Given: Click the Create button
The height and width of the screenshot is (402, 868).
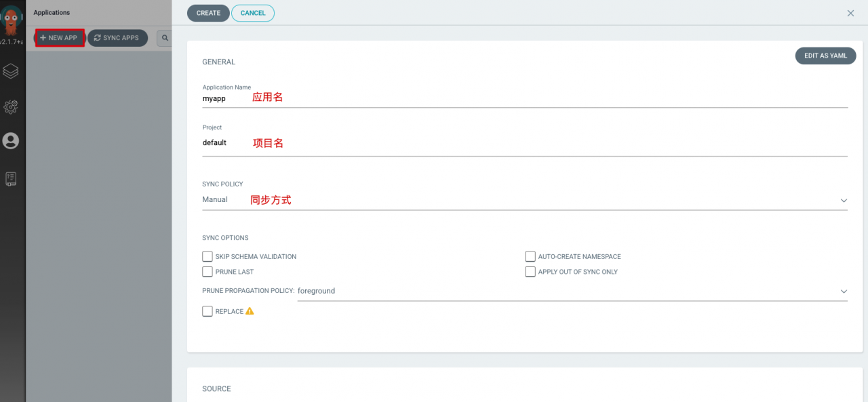Looking at the screenshot, I should (x=208, y=13).
